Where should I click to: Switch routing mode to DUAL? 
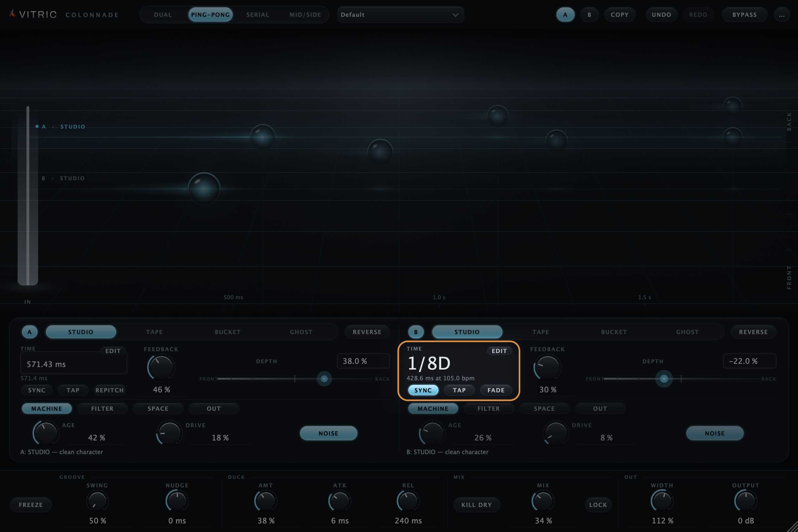163,15
